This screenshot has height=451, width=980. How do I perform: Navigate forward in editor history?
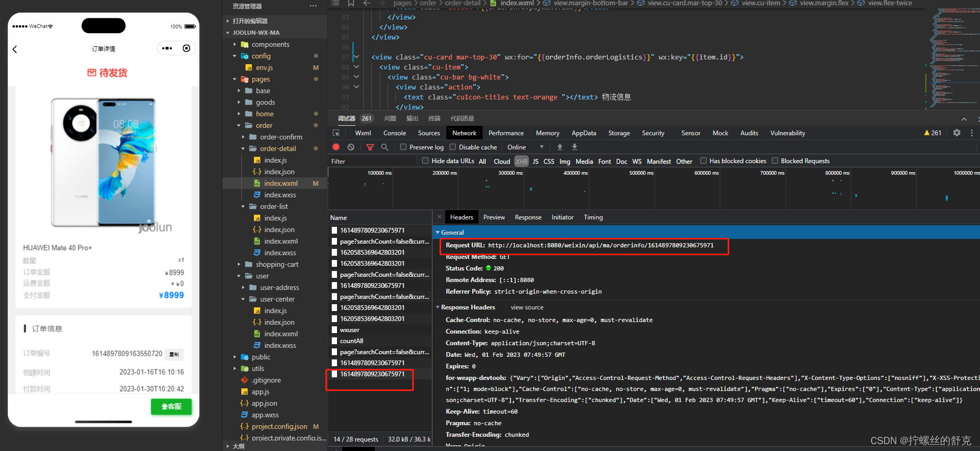tap(381, 3)
